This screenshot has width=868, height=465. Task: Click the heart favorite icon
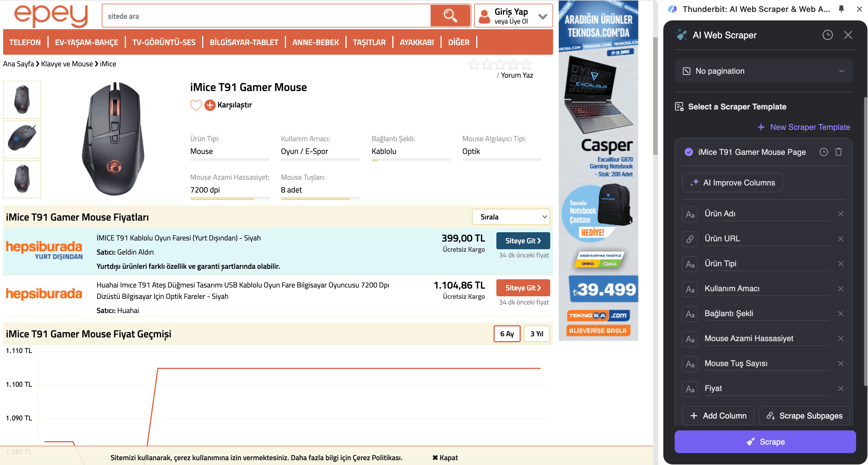click(x=196, y=105)
